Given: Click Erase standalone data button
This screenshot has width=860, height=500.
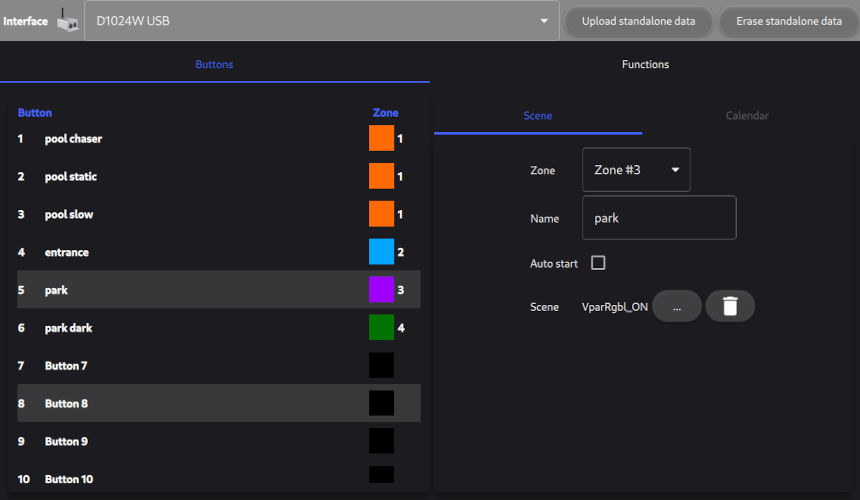Looking at the screenshot, I should coord(789,21).
